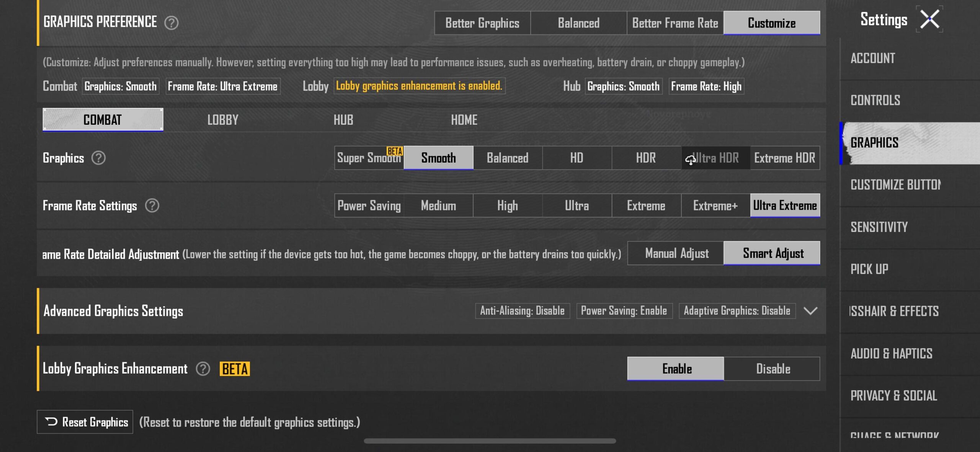Close the Settings with the X icon
Screen dimensions: 980x452
coord(929,19)
